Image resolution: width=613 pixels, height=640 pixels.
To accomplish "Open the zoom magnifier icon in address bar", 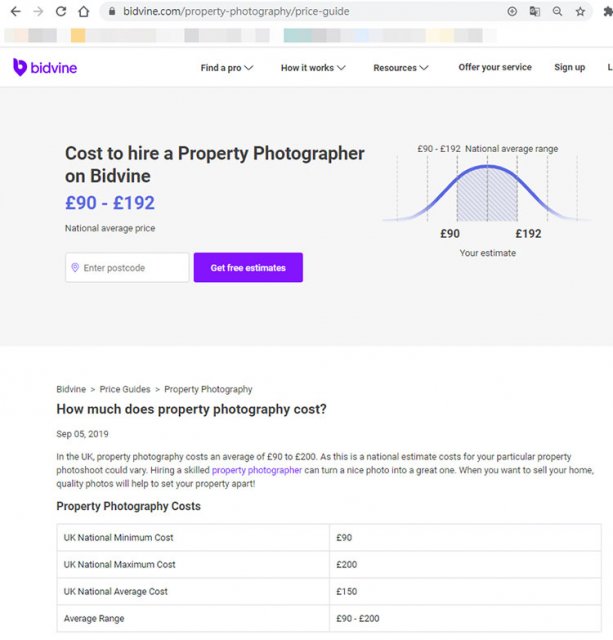I will coord(557,11).
